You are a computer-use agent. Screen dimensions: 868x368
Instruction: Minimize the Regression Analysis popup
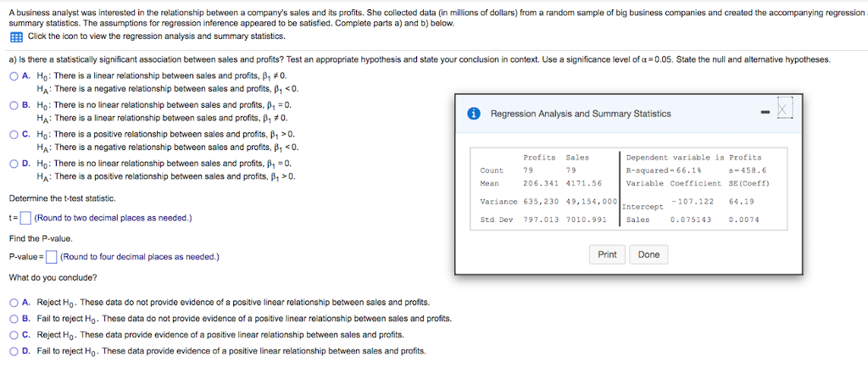[x=765, y=113]
